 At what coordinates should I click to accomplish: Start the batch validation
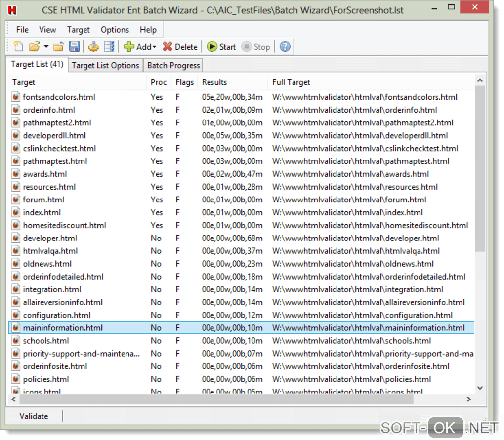221,47
